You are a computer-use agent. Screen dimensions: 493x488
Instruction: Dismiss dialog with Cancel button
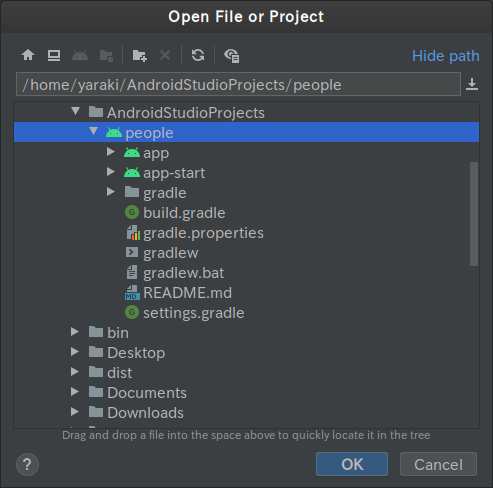pyautogui.click(x=438, y=464)
